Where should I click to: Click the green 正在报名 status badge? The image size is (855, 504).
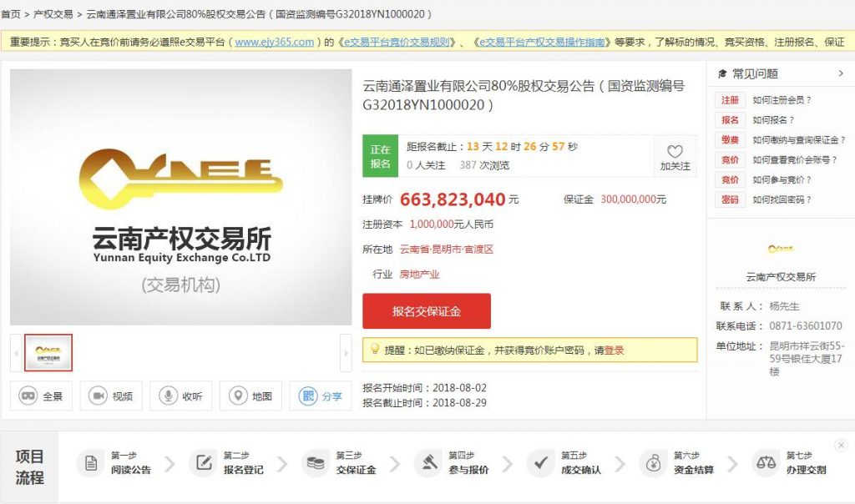click(x=381, y=156)
